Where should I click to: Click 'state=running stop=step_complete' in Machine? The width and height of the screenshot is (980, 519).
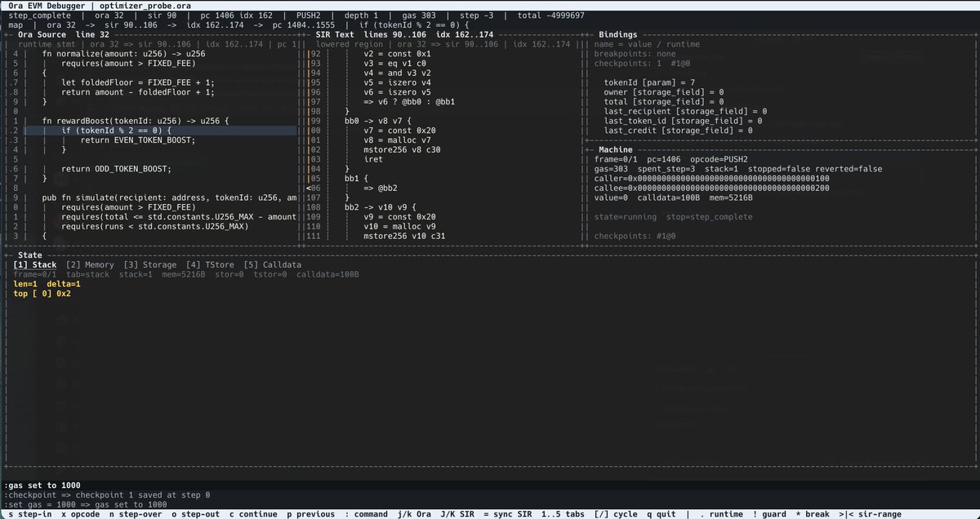point(673,217)
